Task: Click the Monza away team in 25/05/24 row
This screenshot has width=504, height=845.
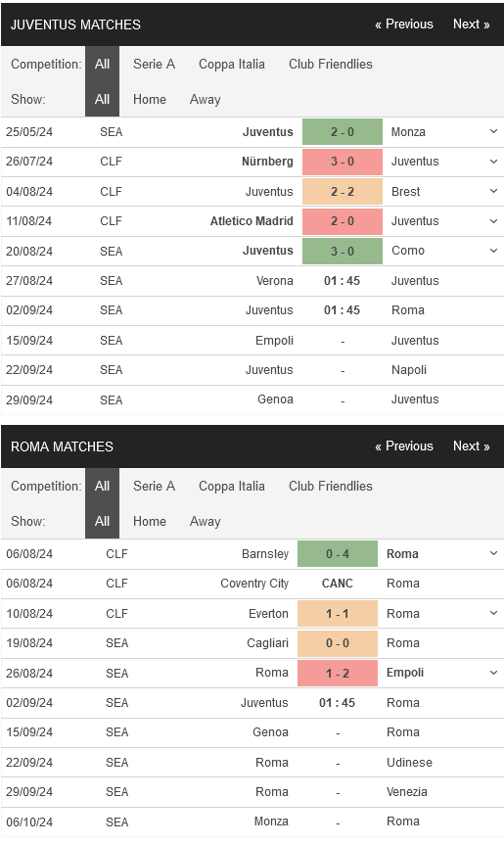Action: click(x=408, y=132)
